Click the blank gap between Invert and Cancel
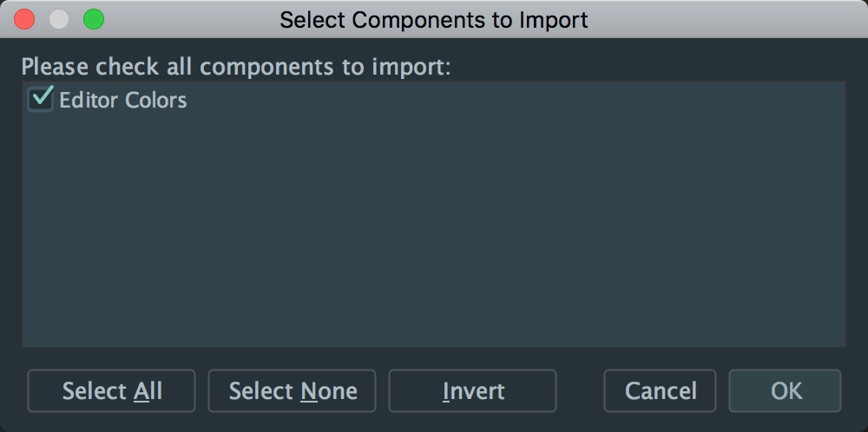This screenshot has width=868, height=432. click(580, 391)
